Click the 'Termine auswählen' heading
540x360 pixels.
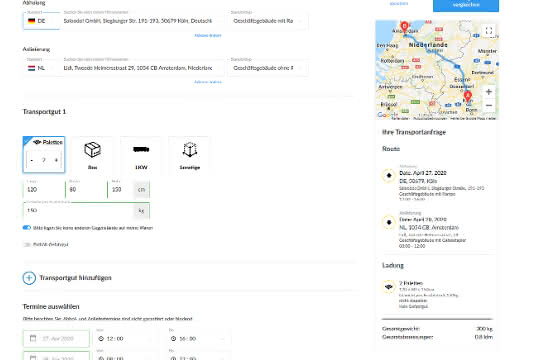[x=51, y=307]
